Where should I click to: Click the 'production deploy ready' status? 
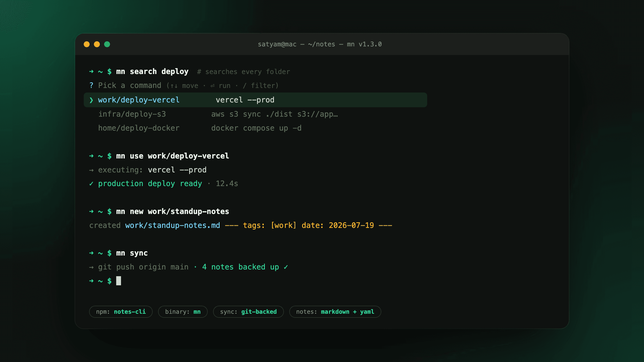coord(150,184)
